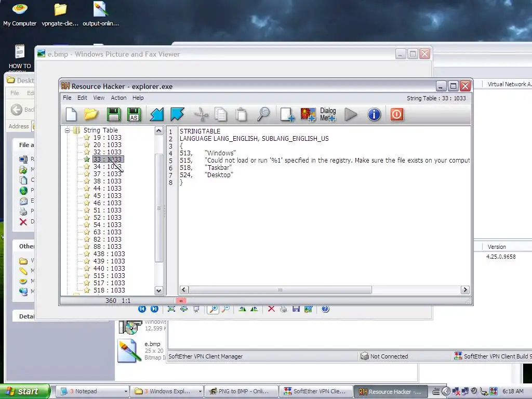Compile script with the gray play arrow

351,114
